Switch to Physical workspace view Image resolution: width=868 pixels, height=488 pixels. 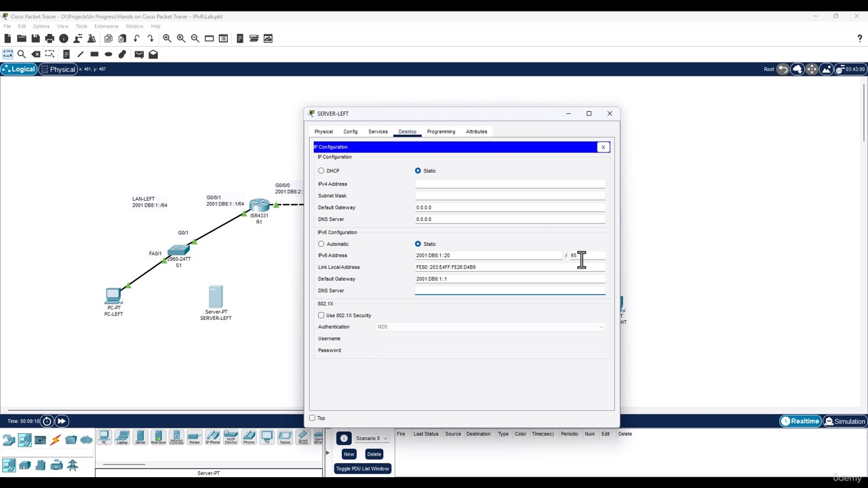(x=58, y=69)
